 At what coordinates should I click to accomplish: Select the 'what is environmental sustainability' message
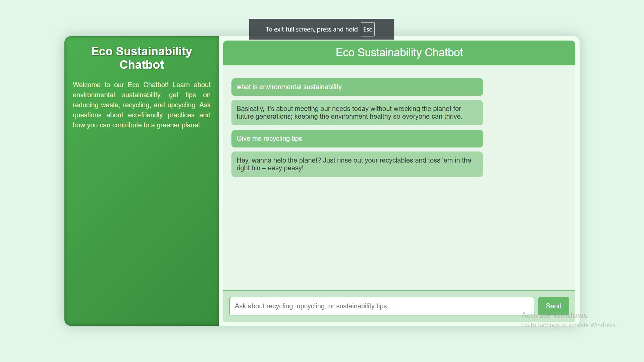coord(289,87)
